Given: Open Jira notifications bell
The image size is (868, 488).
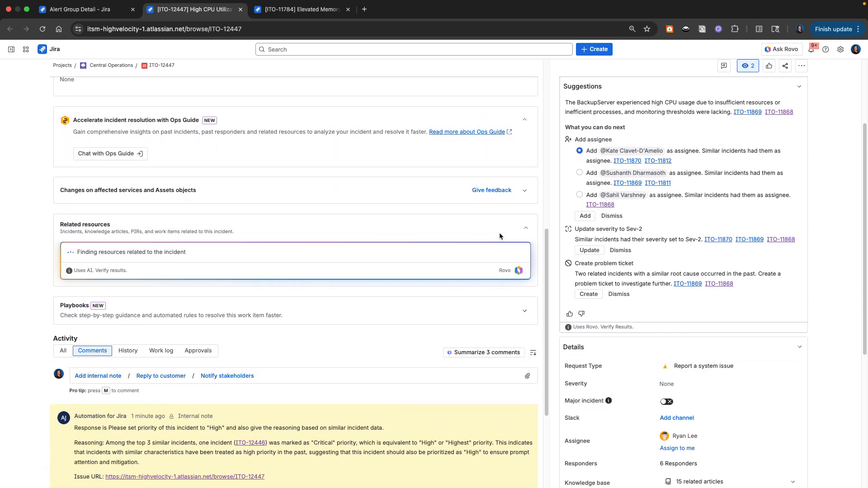Looking at the screenshot, I should click(812, 49).
